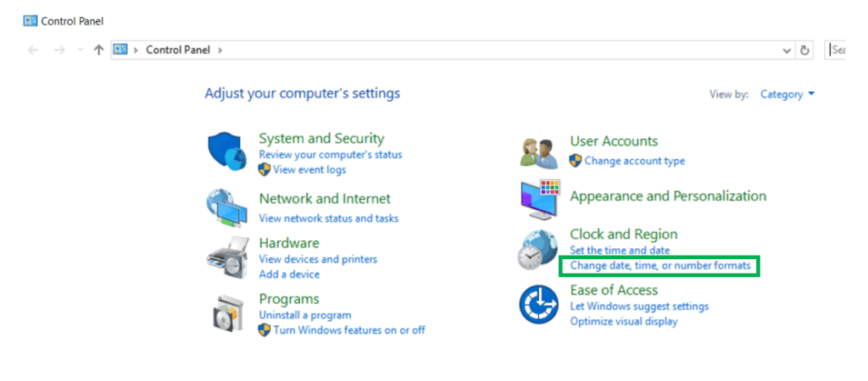Click the Change account type link
Image resolution: width=868 pixels, height=381 pixels.
pyautogui.click(x=634, y=161)
